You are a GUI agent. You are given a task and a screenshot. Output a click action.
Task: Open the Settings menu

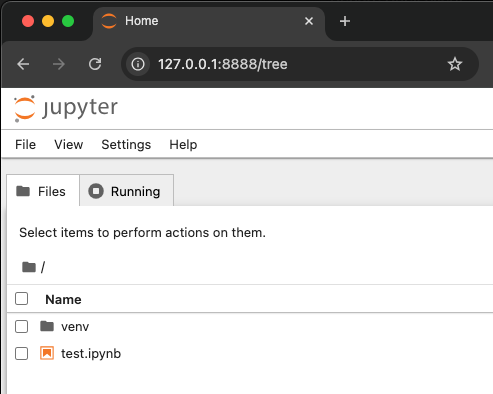pos(126,145)
